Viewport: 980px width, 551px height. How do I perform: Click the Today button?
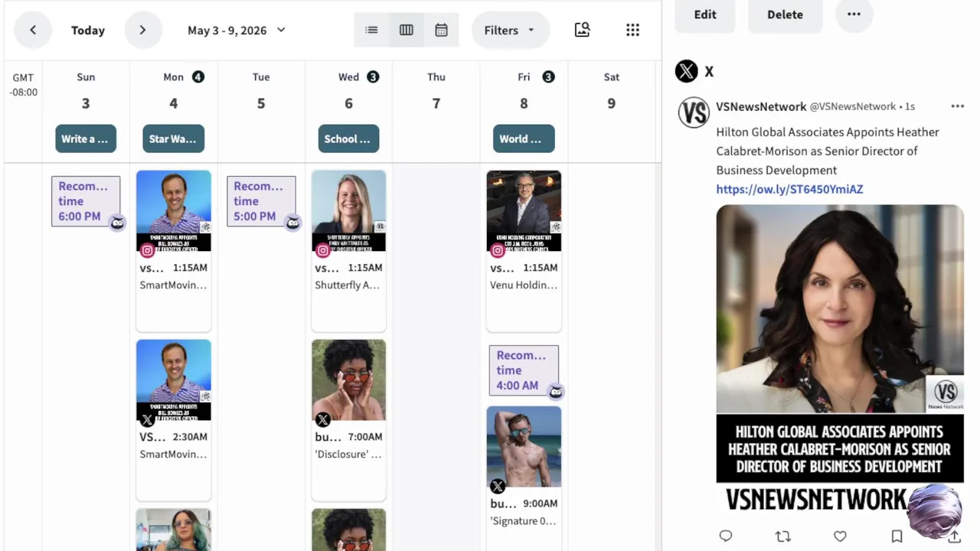(x=88, y=30)
